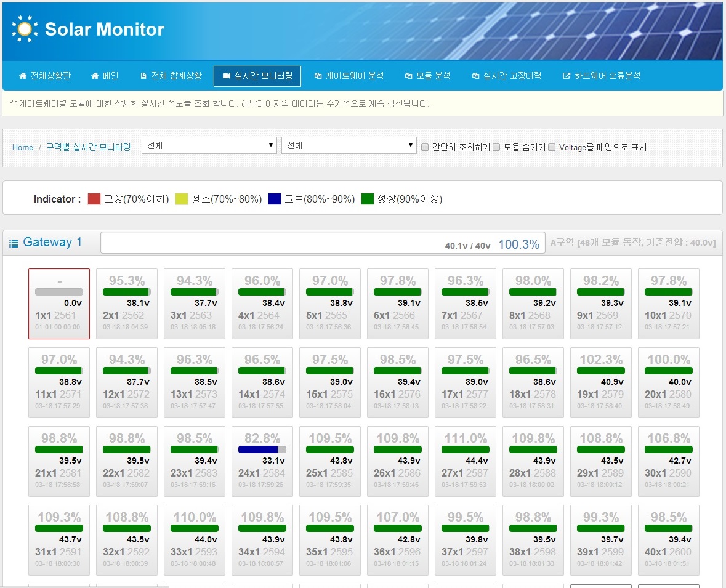Click the yellow 청소 indicator swatch
The width and height of the screenshot is (726, 588).
click(x=182, y=199)
